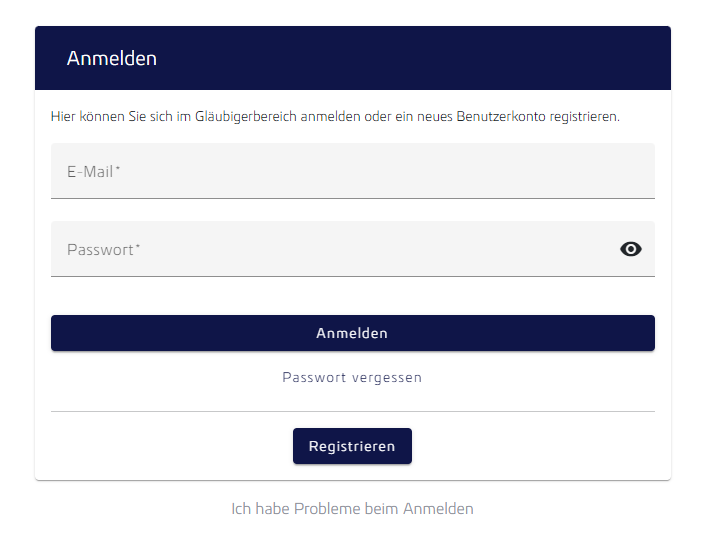The height and width of the screenshot is (553, 721).
Task: Submit the login form via Anmelden button
Action: (353, 333)
